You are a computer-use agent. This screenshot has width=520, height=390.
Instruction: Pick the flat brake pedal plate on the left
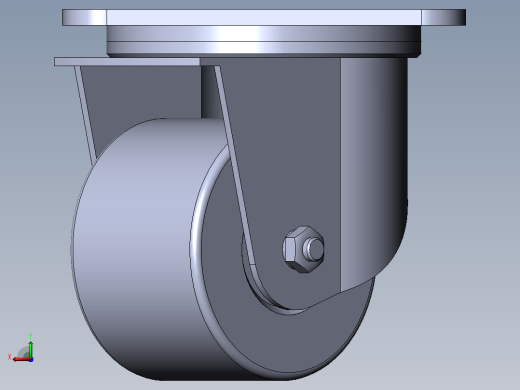(127, 62)
